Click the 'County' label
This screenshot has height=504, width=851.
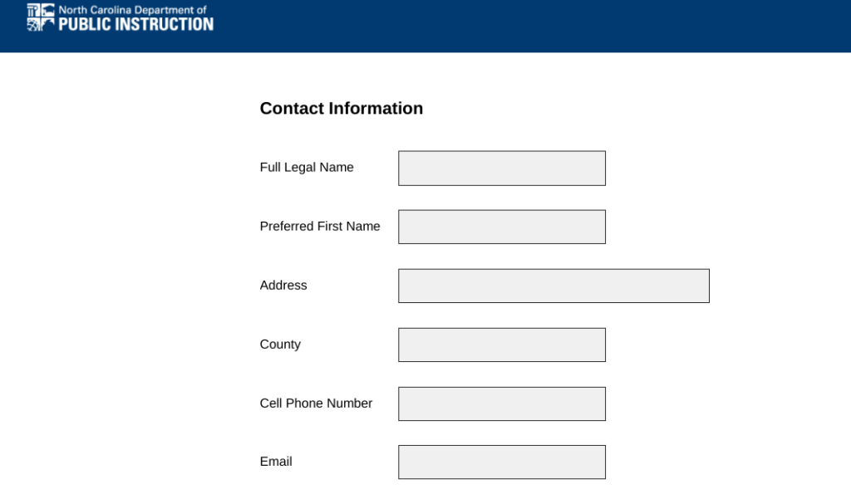(x=280, y=345)
